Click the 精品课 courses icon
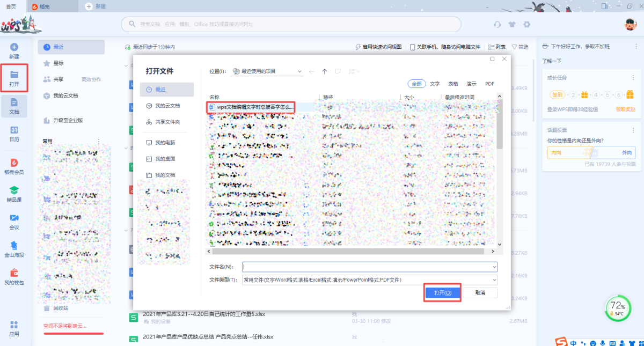Image resolution: width=644 pixels, height=346 pixels. pyautogui.click(x=14, y=190)
